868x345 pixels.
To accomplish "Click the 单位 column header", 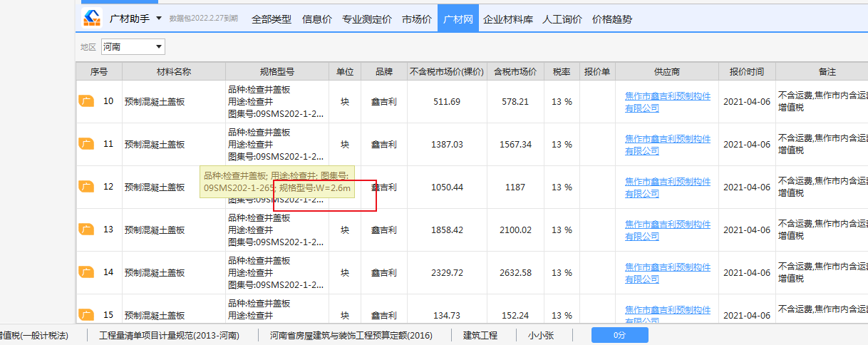I will click(x=345, y=71).
